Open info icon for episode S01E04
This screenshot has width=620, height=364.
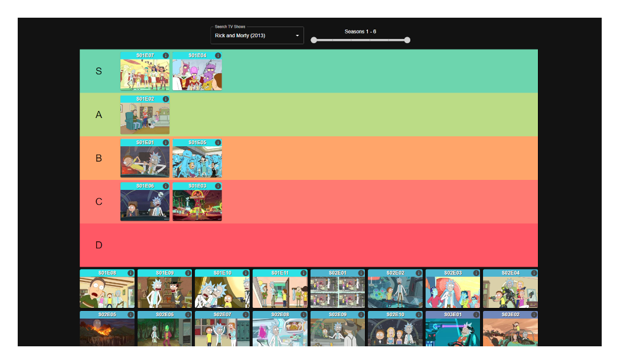pyautogui.click(x=218, y=55)
